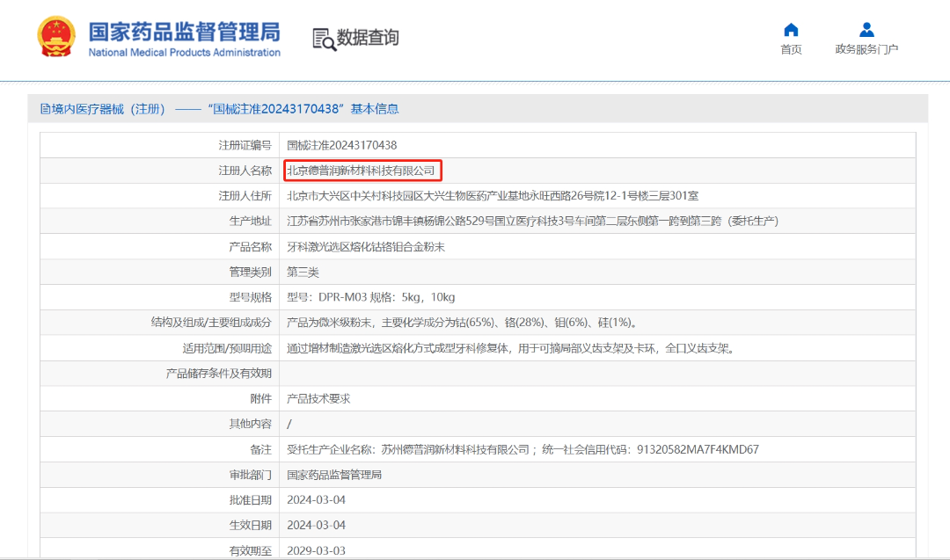Click the empty storage conditions value cell
Image resolution: width=950 pixels, height=560 pixels.
tap(596, 374)
